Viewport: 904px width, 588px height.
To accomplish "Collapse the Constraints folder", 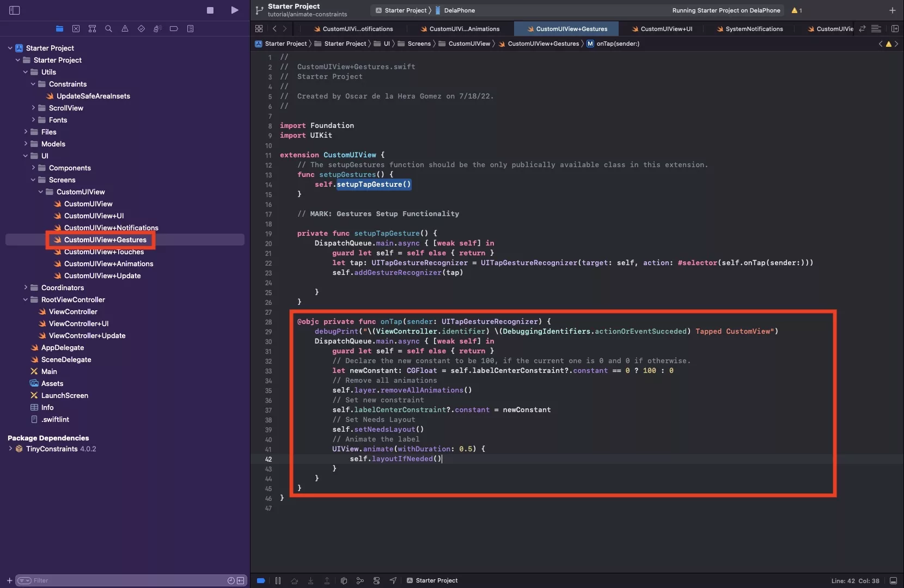I will pyautogui.click(x=33, y=84).
